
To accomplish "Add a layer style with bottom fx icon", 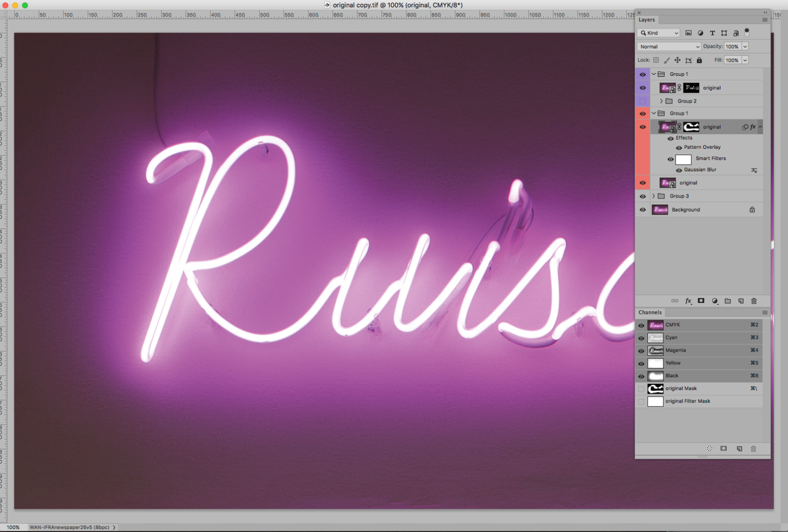I will click(x=688, y=300).
